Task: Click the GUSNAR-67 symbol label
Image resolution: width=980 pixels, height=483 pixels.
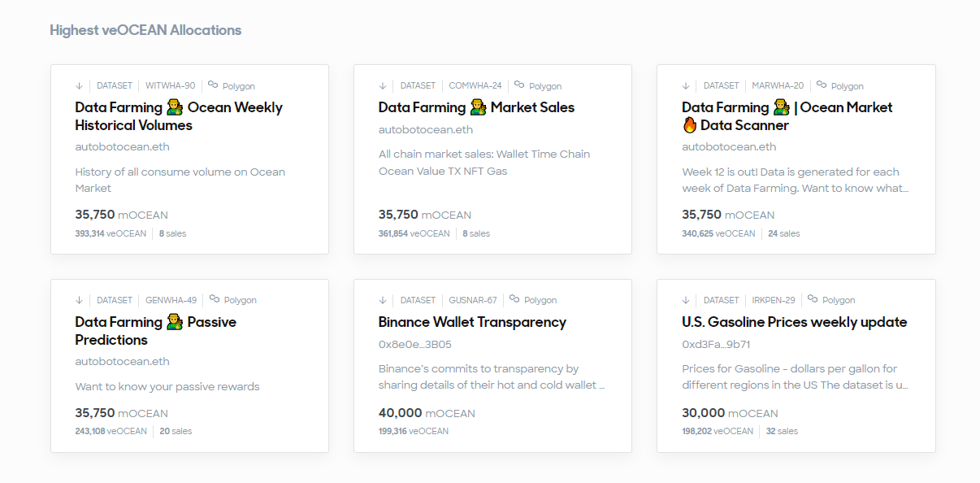Action: pos(473,300)
